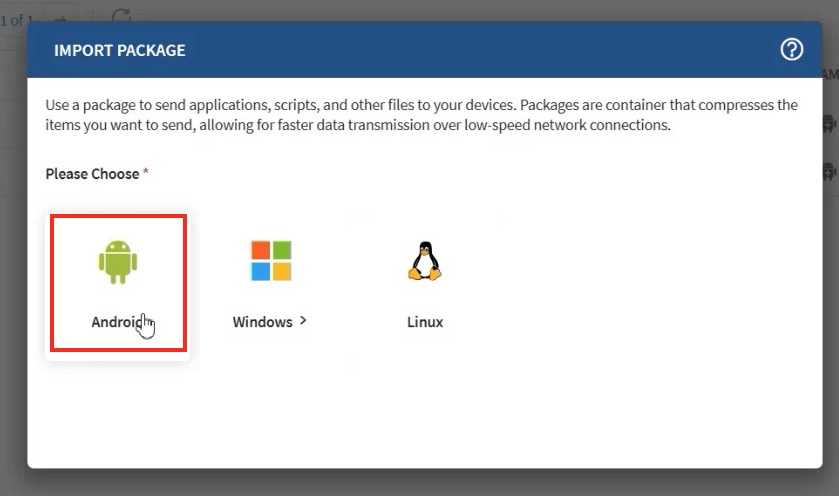Click the "1 of 1" page indicator
Viewport: 839px width, 496px height.
tap(17, 19)
